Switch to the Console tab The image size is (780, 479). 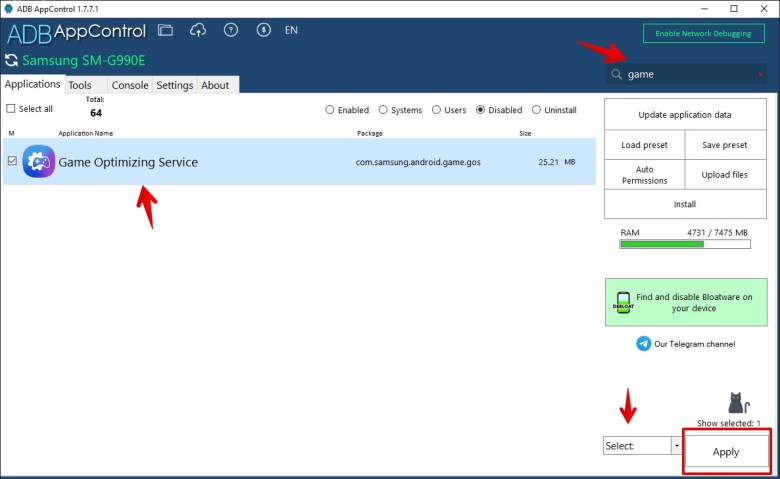[x=130, y=85]
